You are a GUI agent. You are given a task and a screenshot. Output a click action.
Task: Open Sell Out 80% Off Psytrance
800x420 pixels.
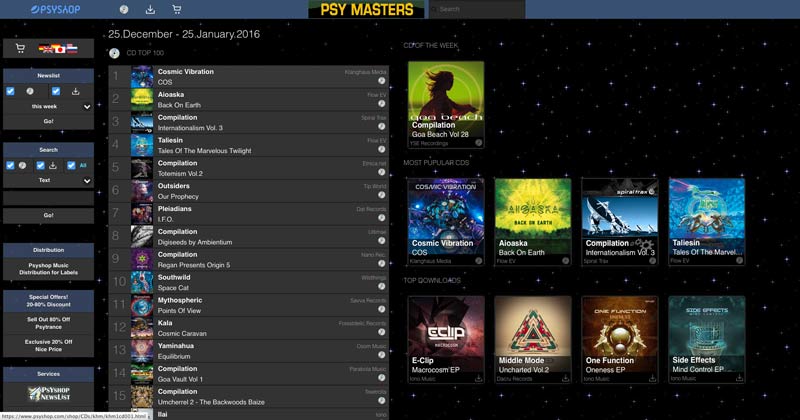point(48,323)
